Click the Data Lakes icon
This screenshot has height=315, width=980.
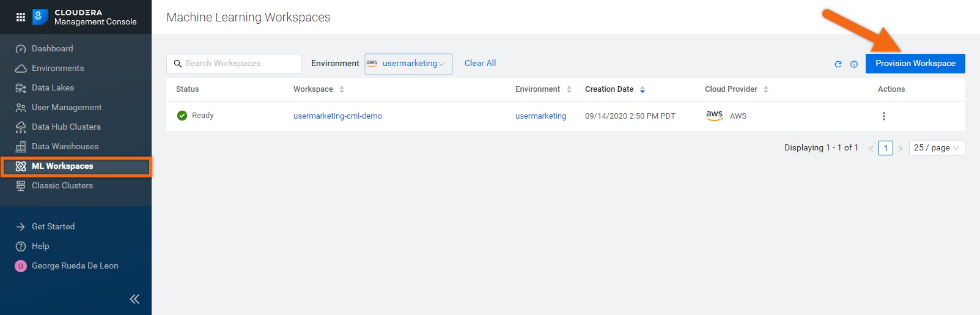tap(21, 88)
